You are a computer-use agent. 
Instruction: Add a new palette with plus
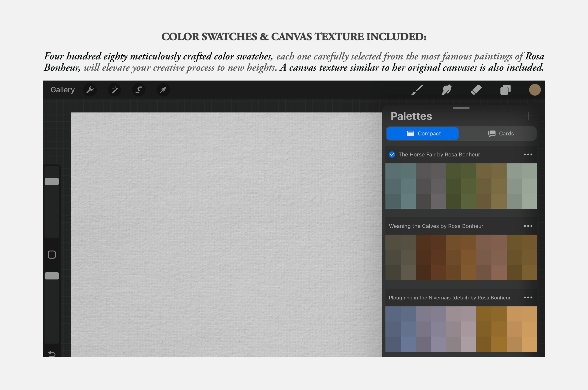(528, 116)
